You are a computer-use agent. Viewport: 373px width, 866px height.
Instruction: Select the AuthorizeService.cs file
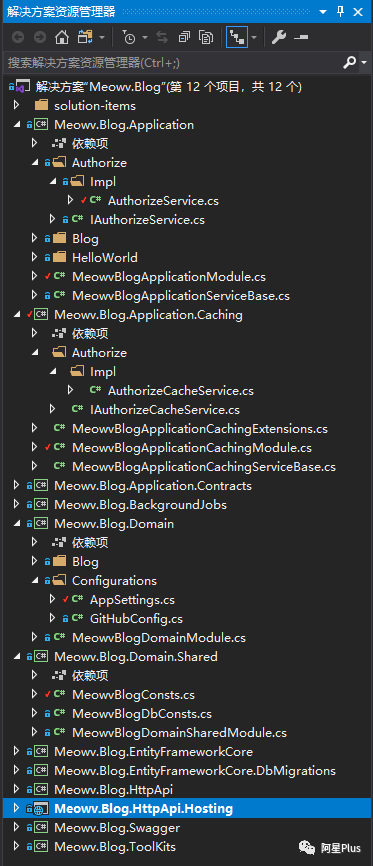[163, 200]
